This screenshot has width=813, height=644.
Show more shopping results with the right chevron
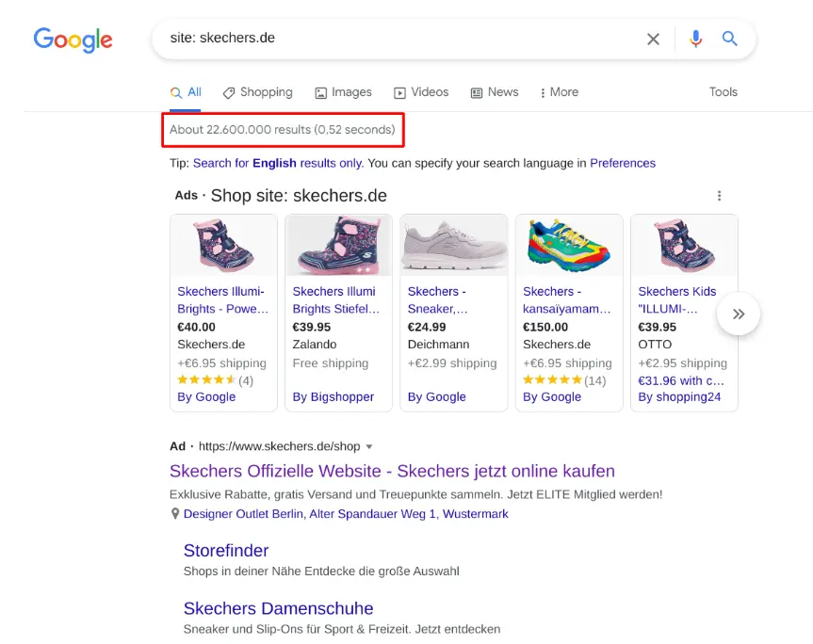click(x=738, y=314)
